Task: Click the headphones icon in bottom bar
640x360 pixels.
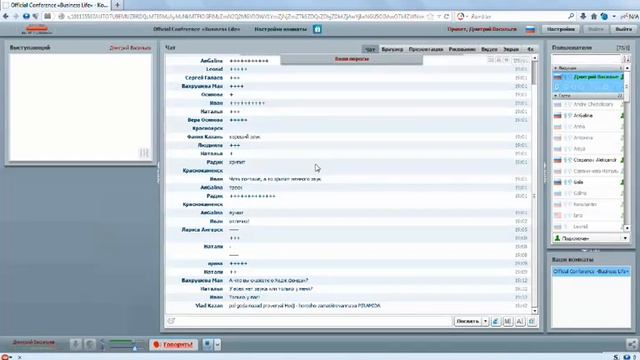Action: [90, 344]
